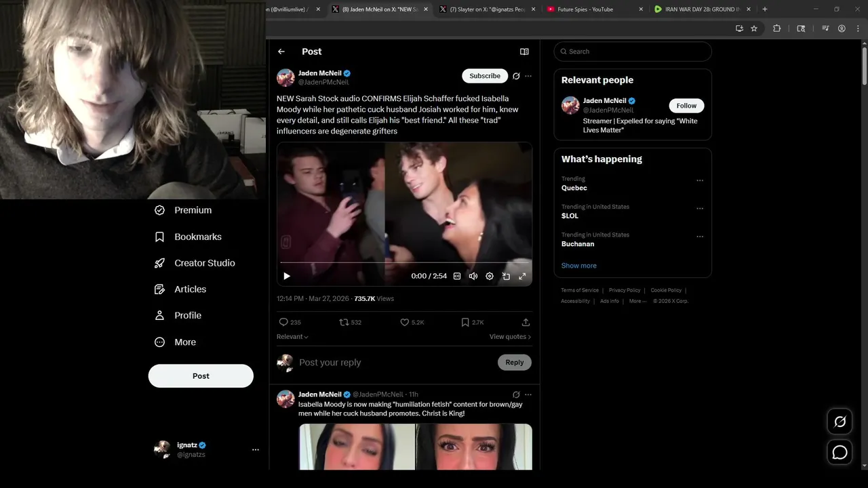The height and width of the screenshot is (488, 868).
Task: Open Terms of Service link
Action: click(x=580, y=290)
